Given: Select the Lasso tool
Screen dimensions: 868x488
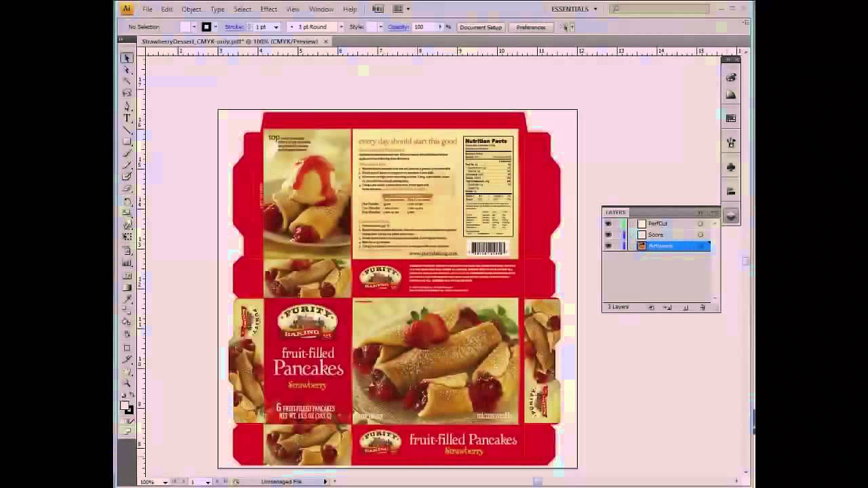Looking at the screenshot, I should click(x=127, y=93).
